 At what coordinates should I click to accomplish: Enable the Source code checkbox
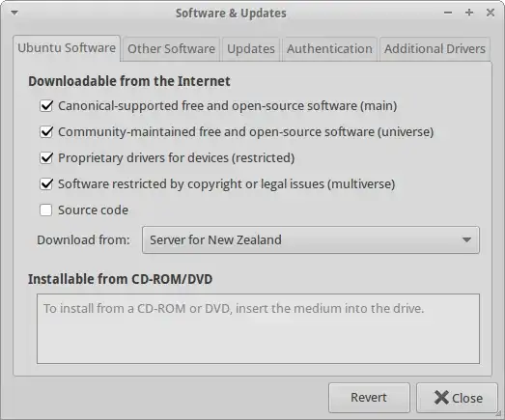pos(45,210)
